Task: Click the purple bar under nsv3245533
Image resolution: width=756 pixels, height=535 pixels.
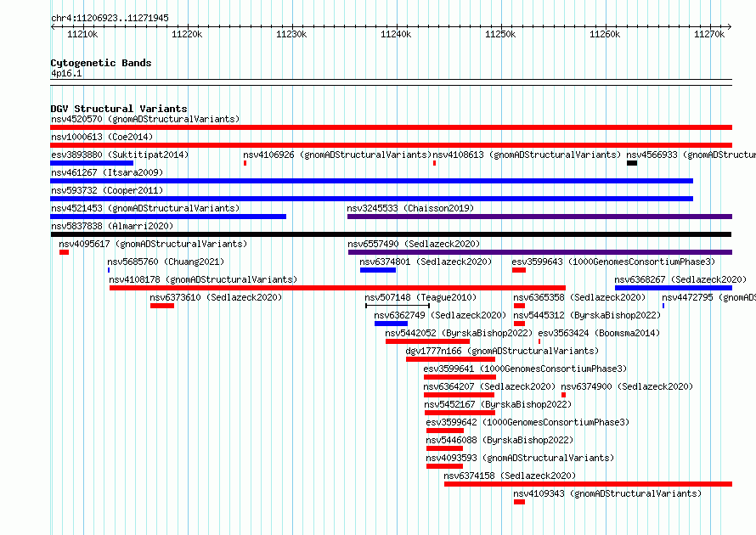Action: [539, 217]
